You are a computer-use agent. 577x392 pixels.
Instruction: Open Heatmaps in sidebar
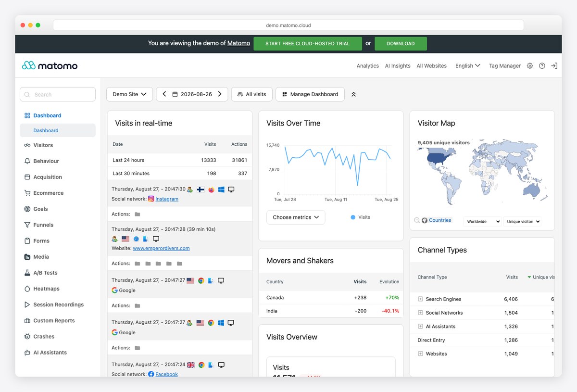pyautogui.click(x=58, y=289)
